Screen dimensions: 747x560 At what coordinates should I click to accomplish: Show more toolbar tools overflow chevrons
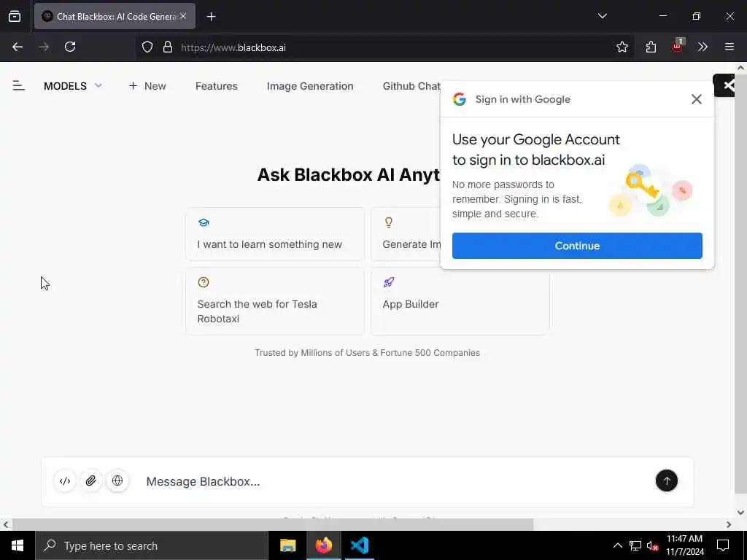point(703,47)
